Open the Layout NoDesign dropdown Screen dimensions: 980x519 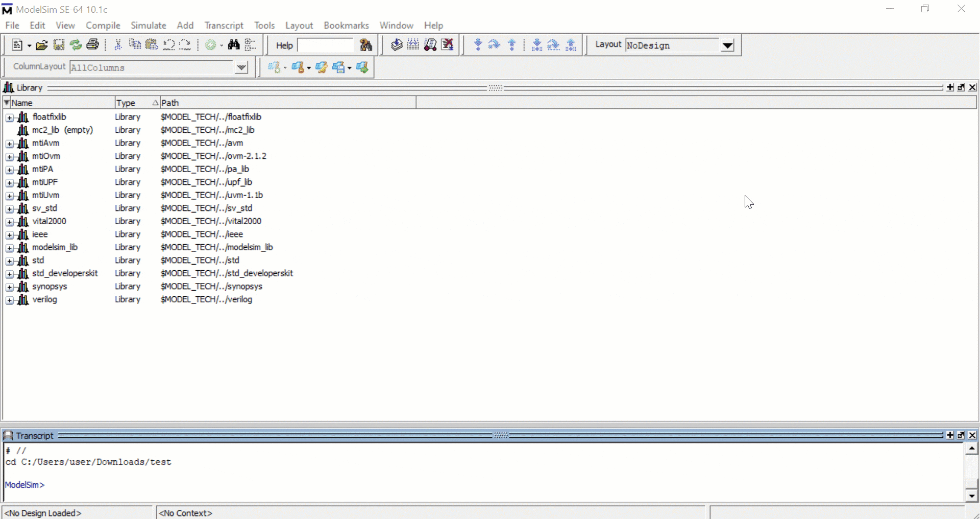point(728,45)
